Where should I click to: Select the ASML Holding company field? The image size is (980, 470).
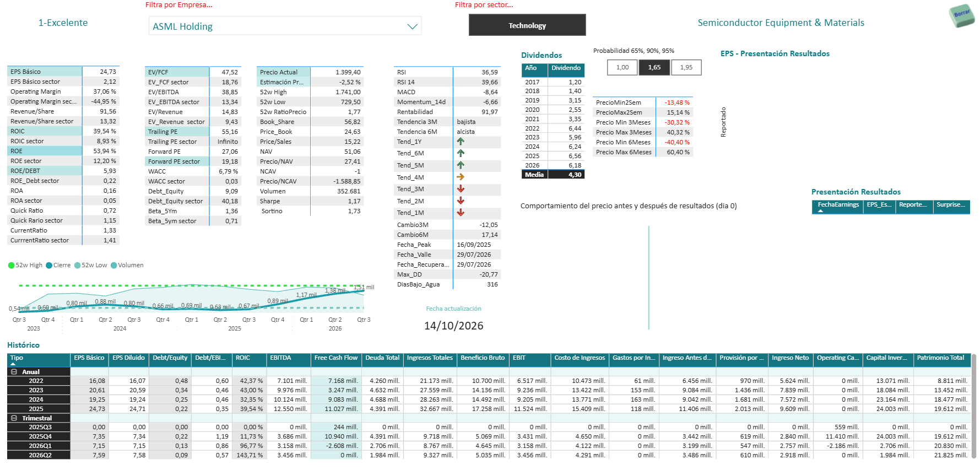[x=285, y=26]
